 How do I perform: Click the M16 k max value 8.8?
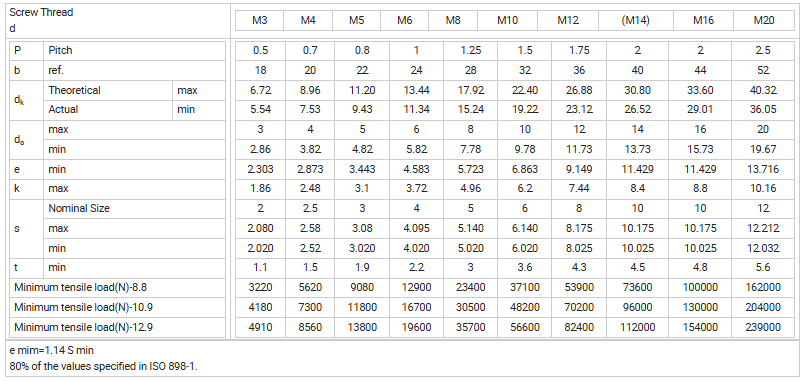pos(700,189)
